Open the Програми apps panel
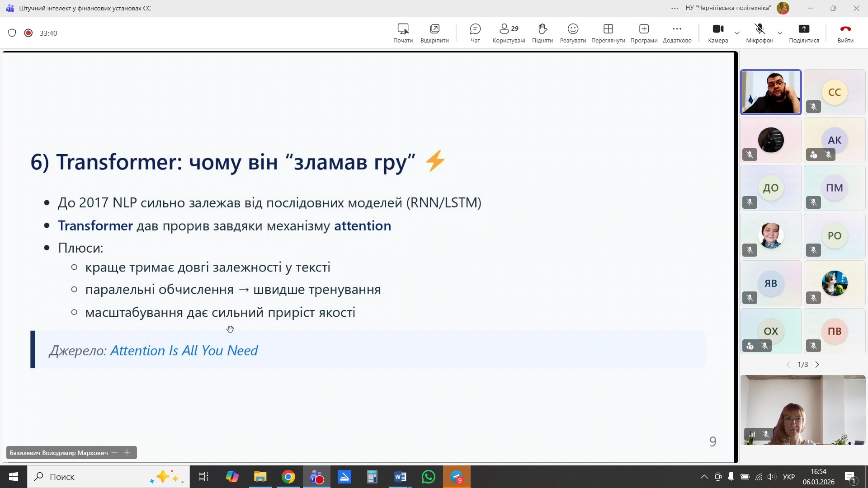This screenshot has width=868, height=488. [644, 33]
